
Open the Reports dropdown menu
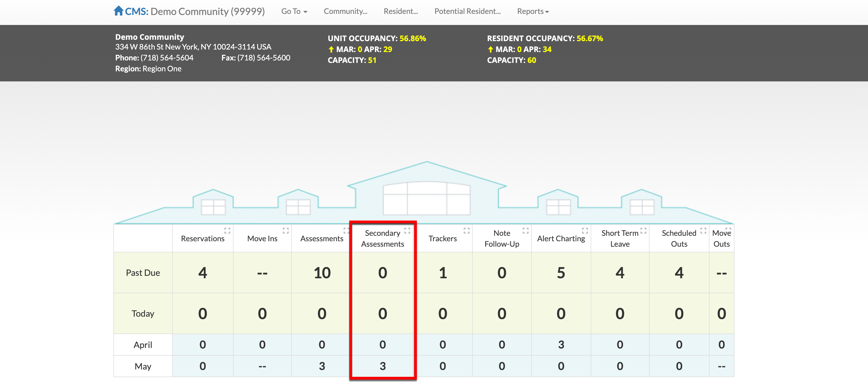click(x=533, y=11)
